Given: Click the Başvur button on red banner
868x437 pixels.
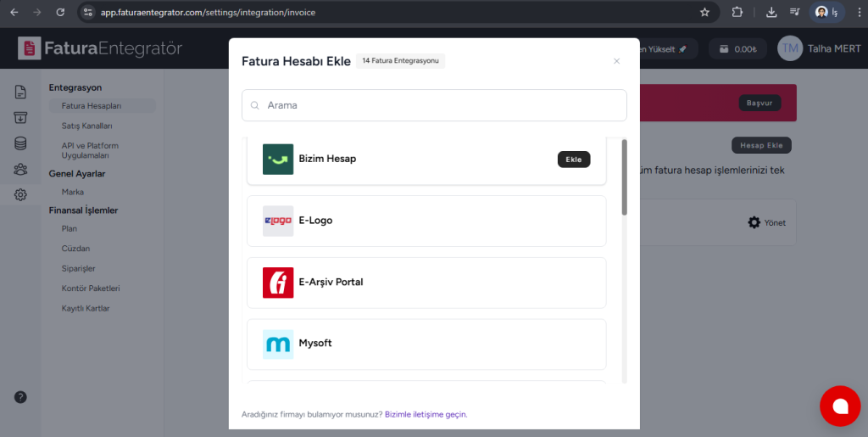Looking at the screenshot, I should (x=759, y=103).
